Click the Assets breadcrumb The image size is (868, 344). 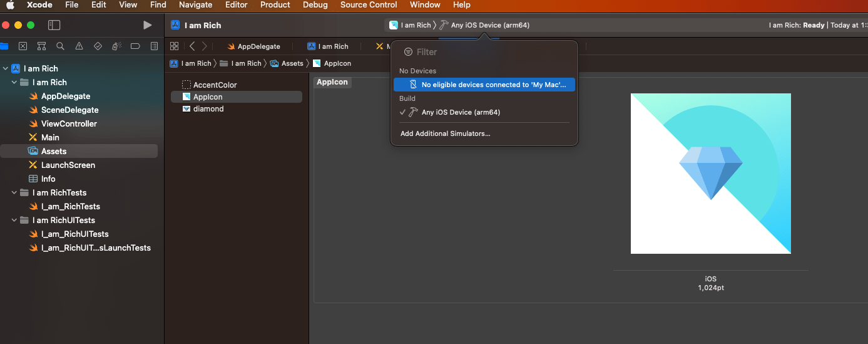[x=287, y=63]
